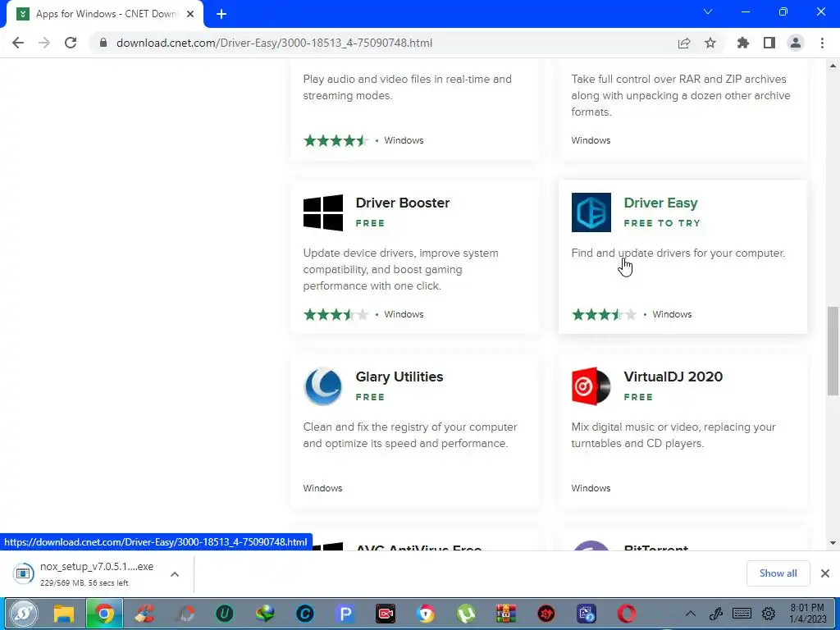The height and width of the screenshot is (630, 840).
Task: Open the Driver Easy title link
Action: [x=660, y=203]
